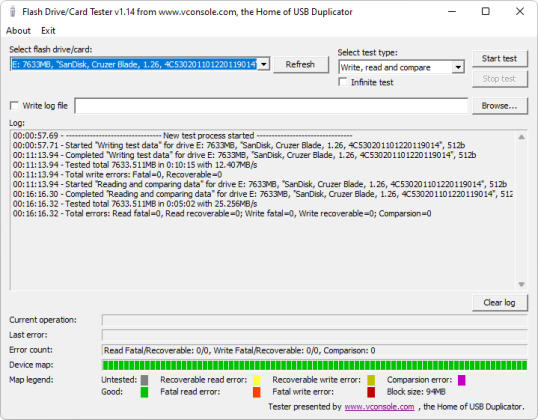The image size is (538, 420).
Task: Enable the Infinite test checkbox
Action: tap(343, 82)
